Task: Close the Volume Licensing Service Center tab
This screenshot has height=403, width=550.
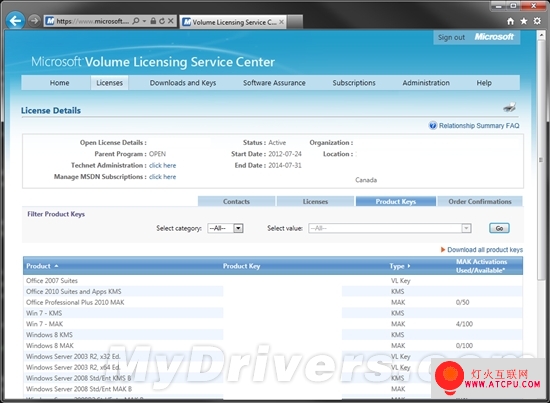Action: point(281,22)
